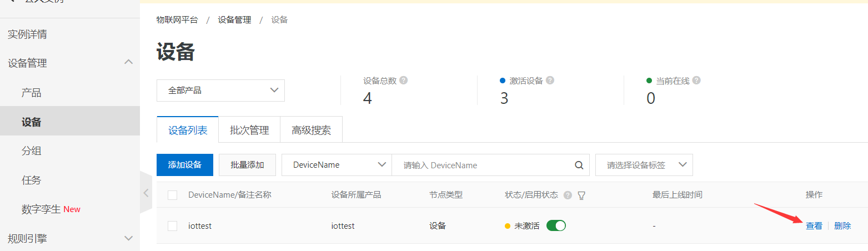Toggle the iottest device enable switch
The image size is (868, 251).
click(x=556, y=225)
